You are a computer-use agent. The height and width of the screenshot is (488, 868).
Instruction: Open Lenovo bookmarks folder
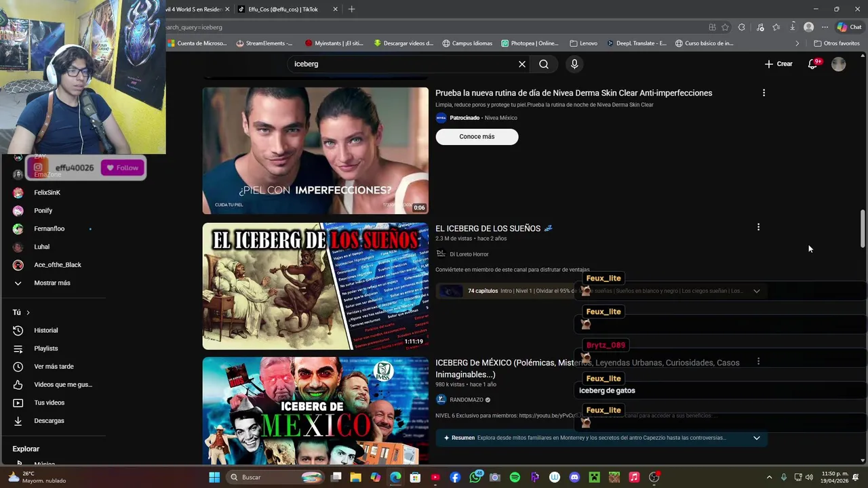[583, 43]
